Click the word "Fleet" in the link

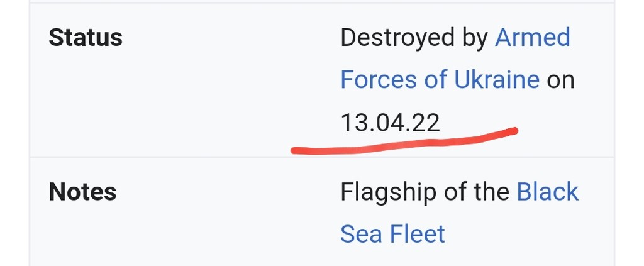click(x=416, y=234)
